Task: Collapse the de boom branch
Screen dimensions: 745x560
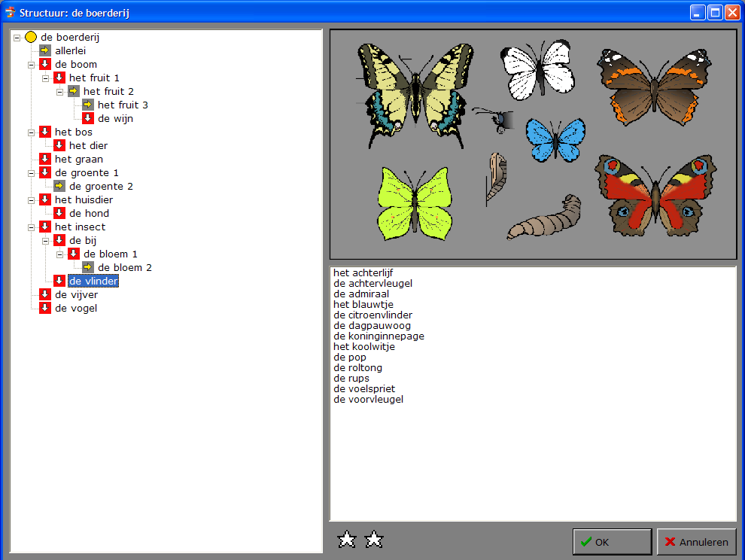Action: (32, 65)
